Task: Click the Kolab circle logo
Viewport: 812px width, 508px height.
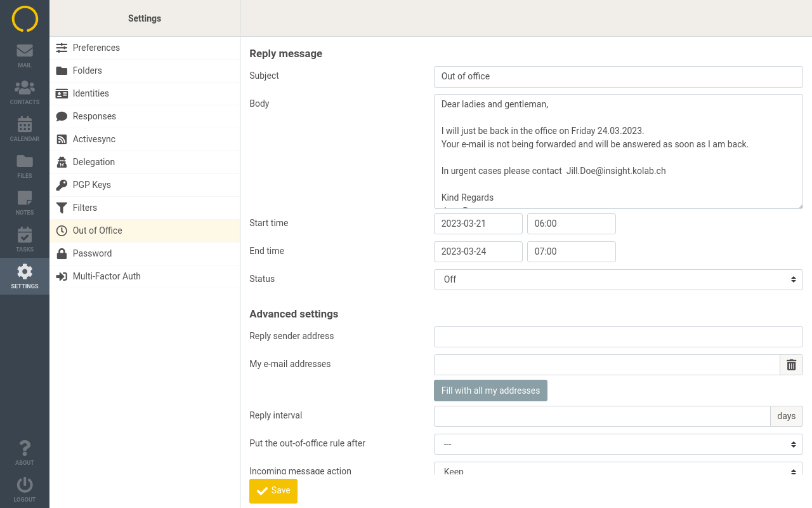Action: 25,18
